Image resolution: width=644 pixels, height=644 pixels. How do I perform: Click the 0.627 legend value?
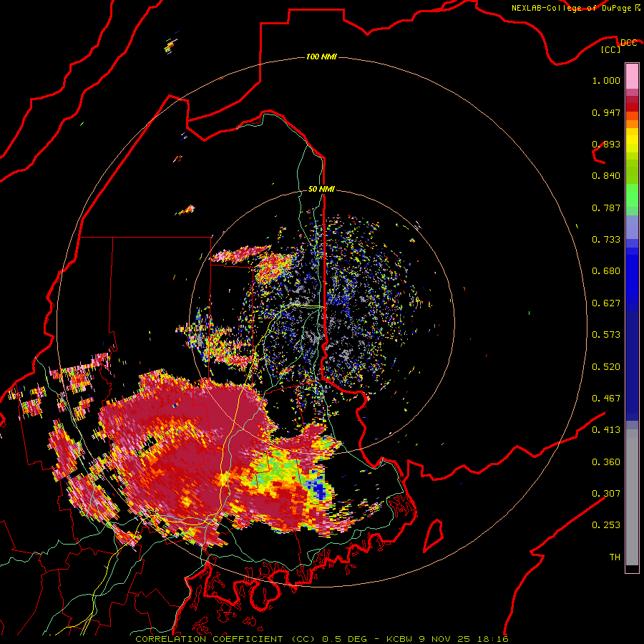606,303
